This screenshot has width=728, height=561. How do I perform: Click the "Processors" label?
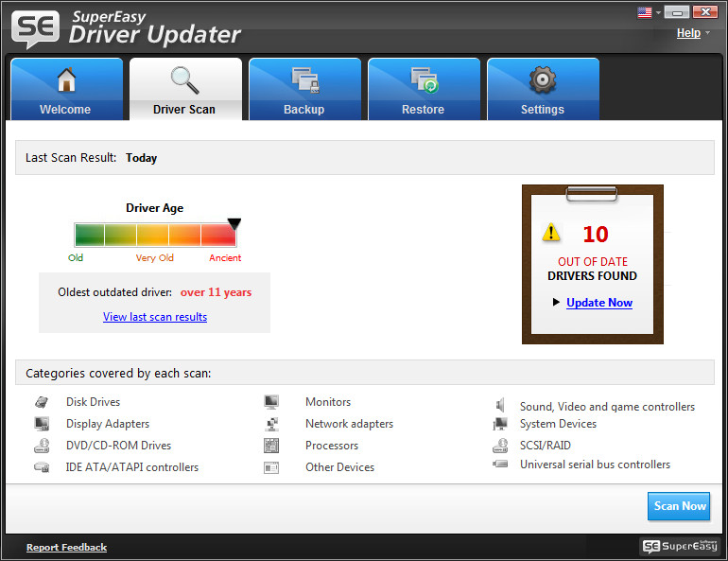(332, 446)
